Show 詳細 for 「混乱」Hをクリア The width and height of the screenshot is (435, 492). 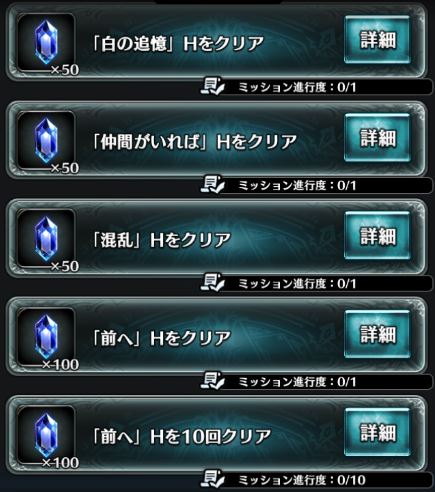(377, 236)
